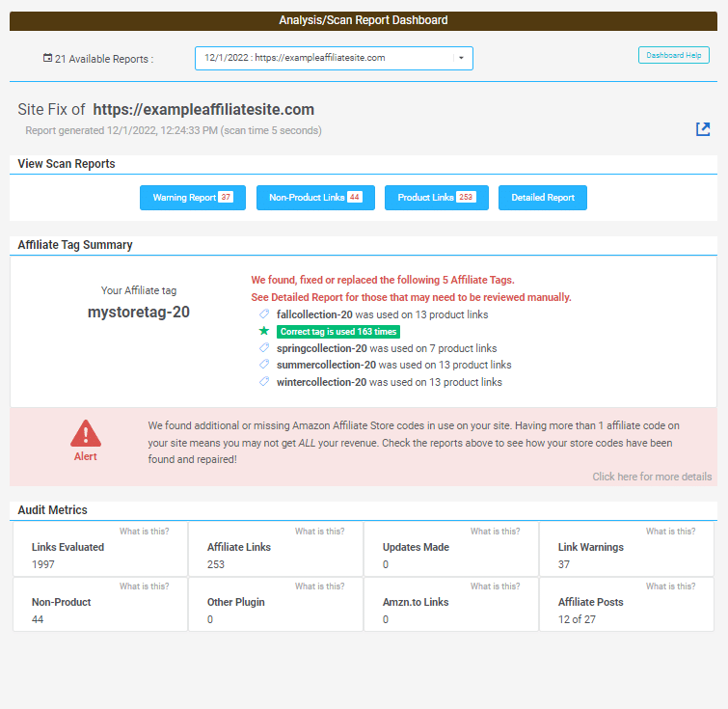Viewport: 728px width, 709px height.
Task: Click the tag icon beside springcollection-20
Action: click(264, 348)
